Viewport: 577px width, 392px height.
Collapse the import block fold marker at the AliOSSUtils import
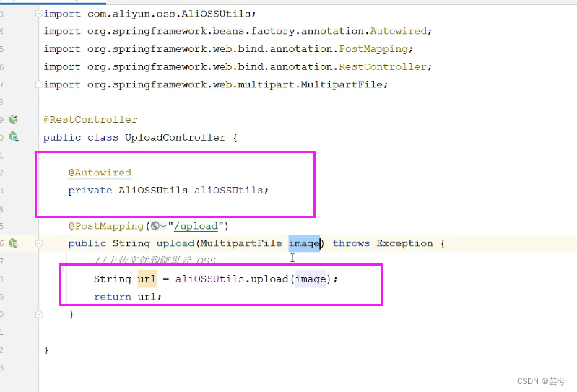point(39,14)
